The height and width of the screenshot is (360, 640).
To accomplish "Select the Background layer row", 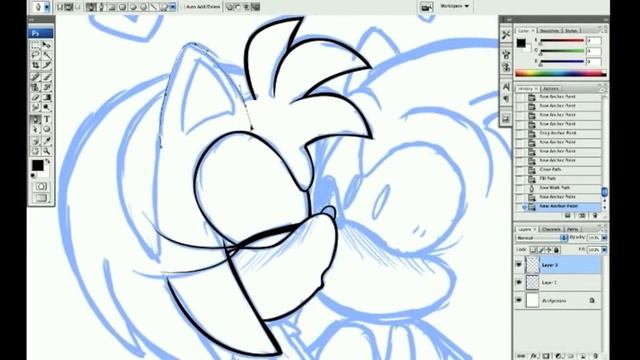I will tap(558, 300).
